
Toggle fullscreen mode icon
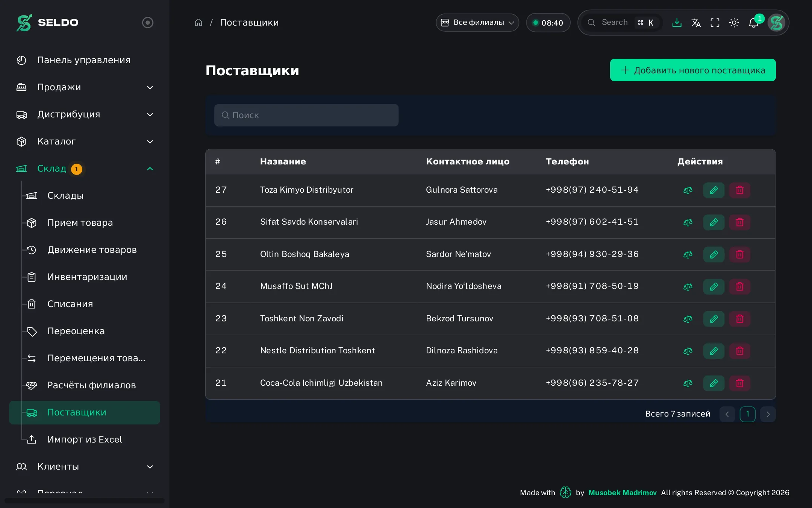coord(715,23)
